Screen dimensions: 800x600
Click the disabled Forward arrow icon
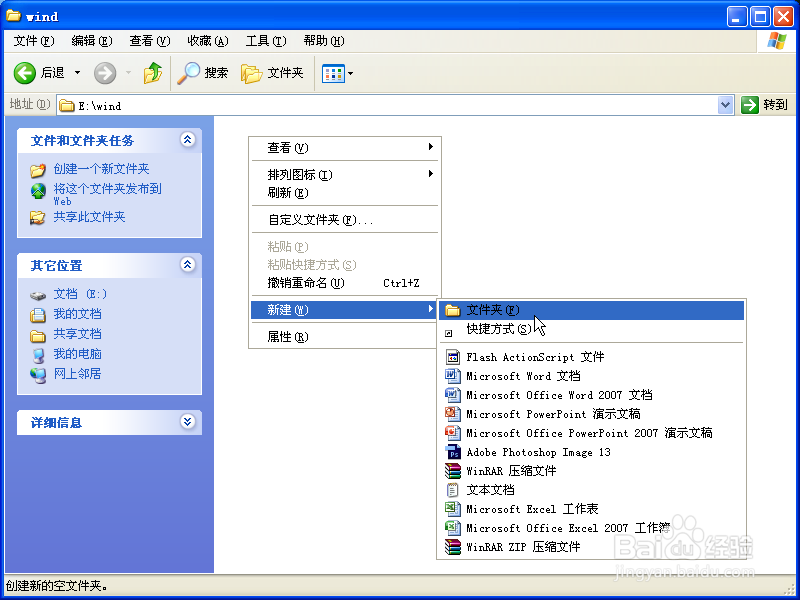(105, 73)
